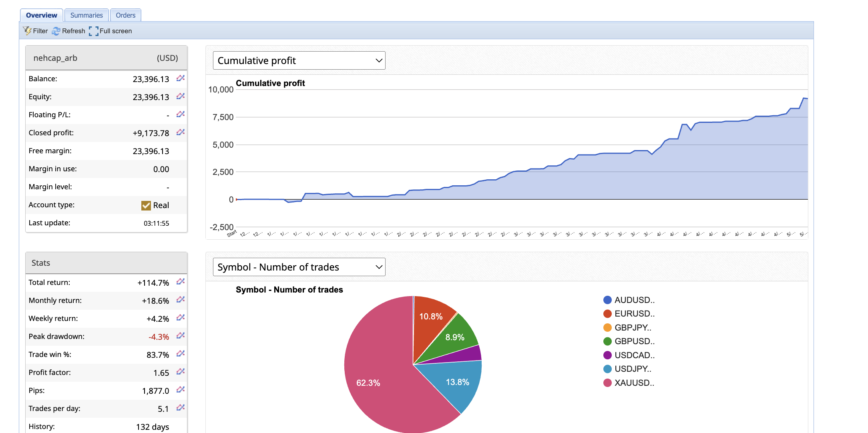This screenshot has height=433, width=868.
Task: Click the Full screen brackets icon
Action: pyautogui.click(x=93, y=31)
